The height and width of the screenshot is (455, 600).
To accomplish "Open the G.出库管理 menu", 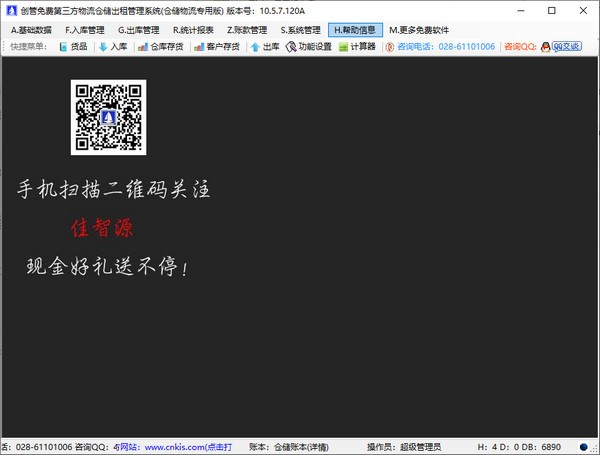I will coord(139,30).
